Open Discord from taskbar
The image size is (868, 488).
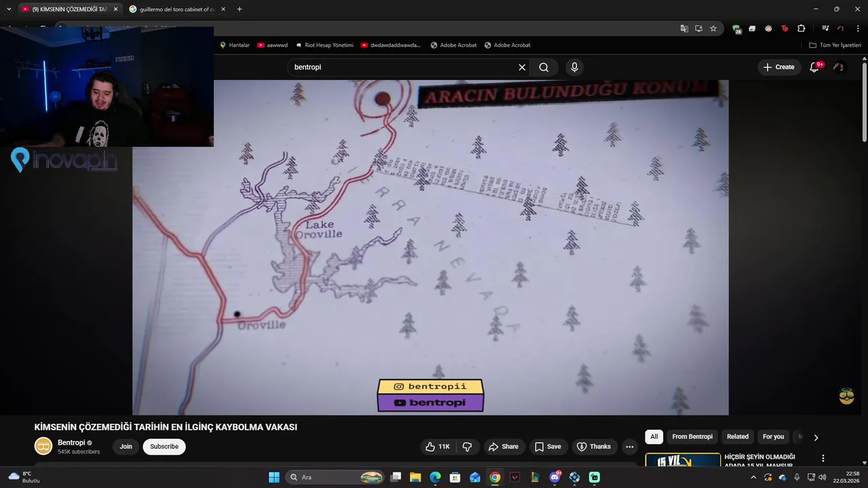click(555, 477)
